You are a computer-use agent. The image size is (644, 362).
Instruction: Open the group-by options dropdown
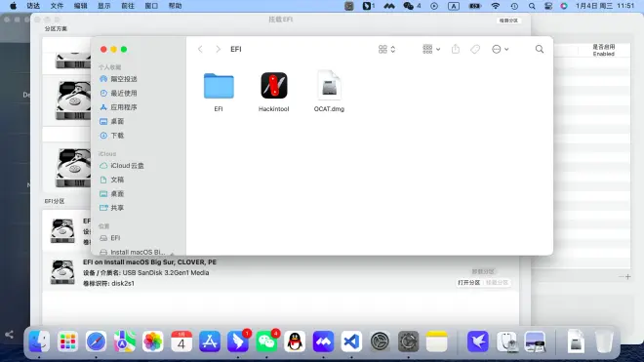click(431, 50)
